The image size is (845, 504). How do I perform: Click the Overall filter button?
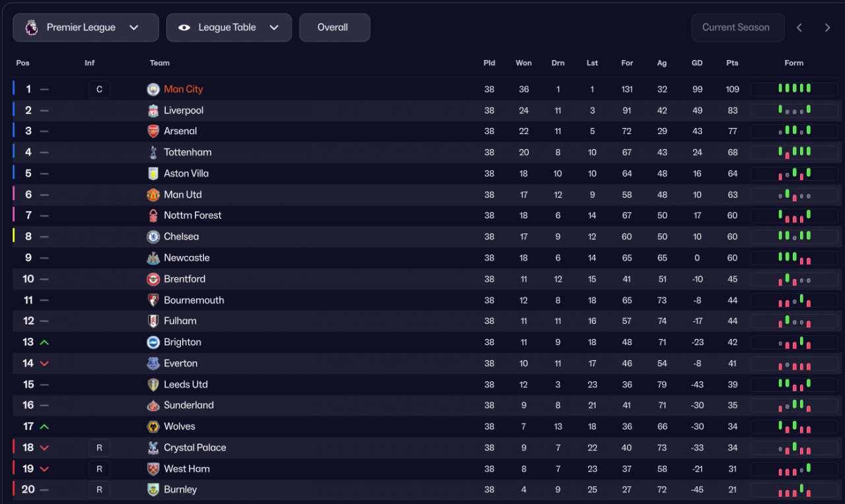pos(334,28)
